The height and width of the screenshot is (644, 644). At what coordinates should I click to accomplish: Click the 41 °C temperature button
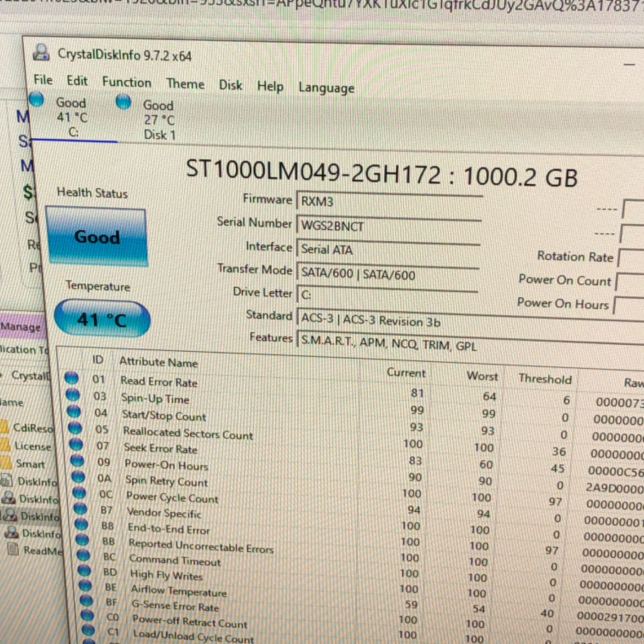[x=102, y=319]
